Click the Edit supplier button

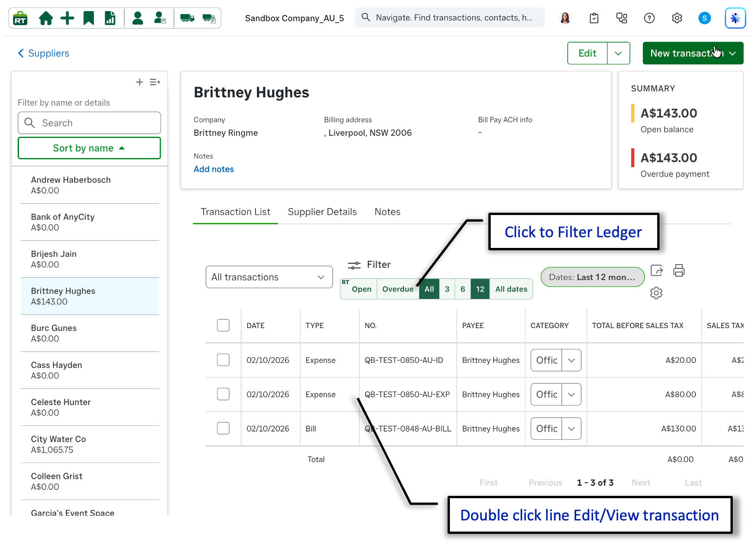587,53
